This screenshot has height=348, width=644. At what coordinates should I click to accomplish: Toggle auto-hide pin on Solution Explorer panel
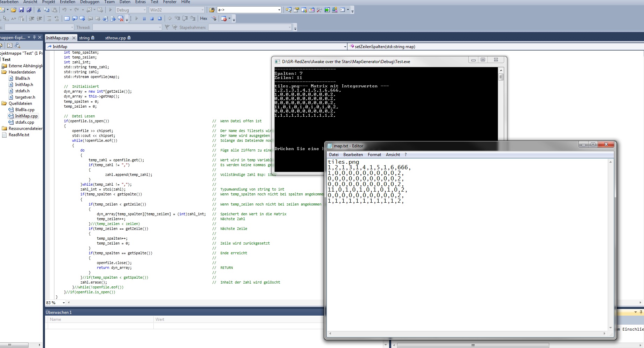click(x=34, y=38)
